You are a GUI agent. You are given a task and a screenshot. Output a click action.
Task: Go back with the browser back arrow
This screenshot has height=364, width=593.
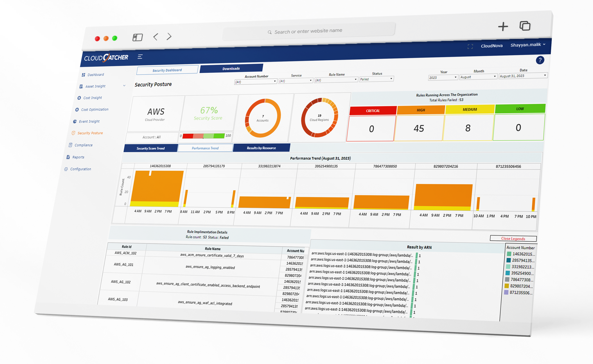click(x=156, y=37)
